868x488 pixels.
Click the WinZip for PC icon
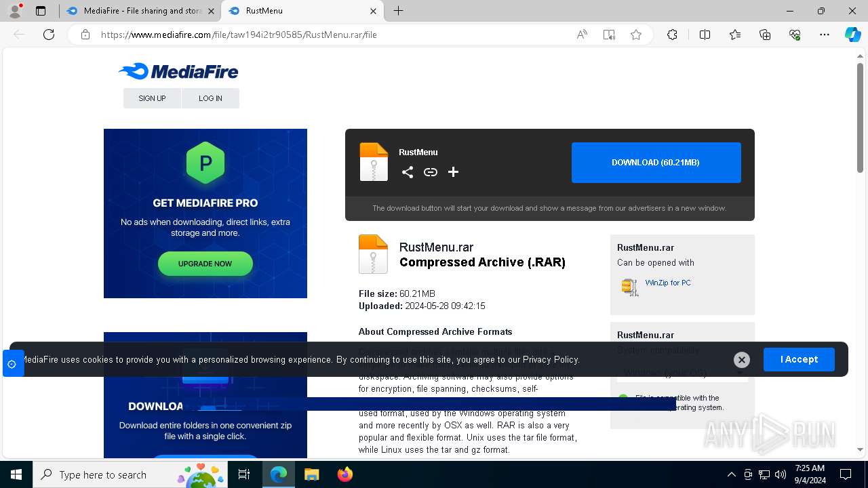tap(630, 287)
